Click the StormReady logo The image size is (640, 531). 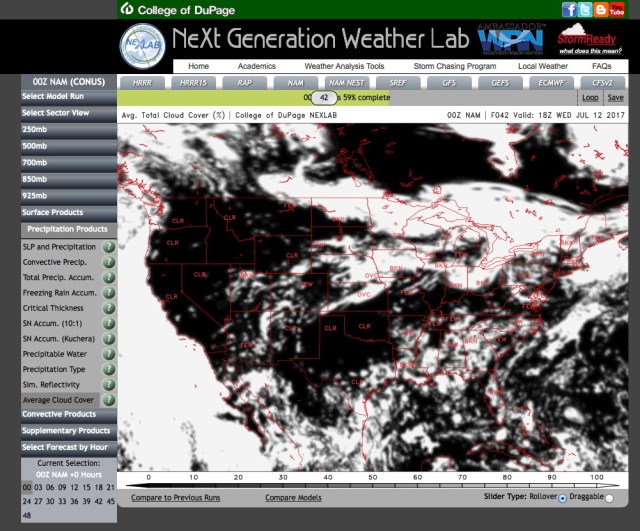click(x=589, y=39)
